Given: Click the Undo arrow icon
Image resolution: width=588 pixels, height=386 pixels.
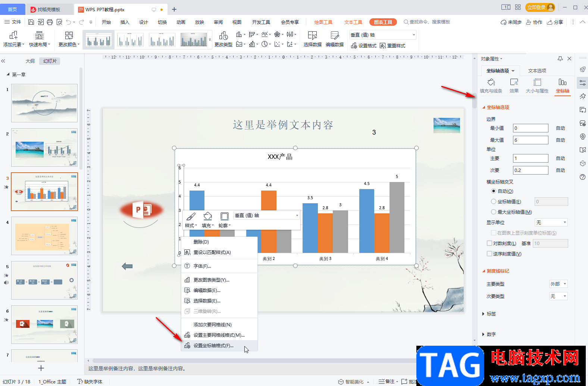Looking at the screenshot, I should [x=69, y=22].
